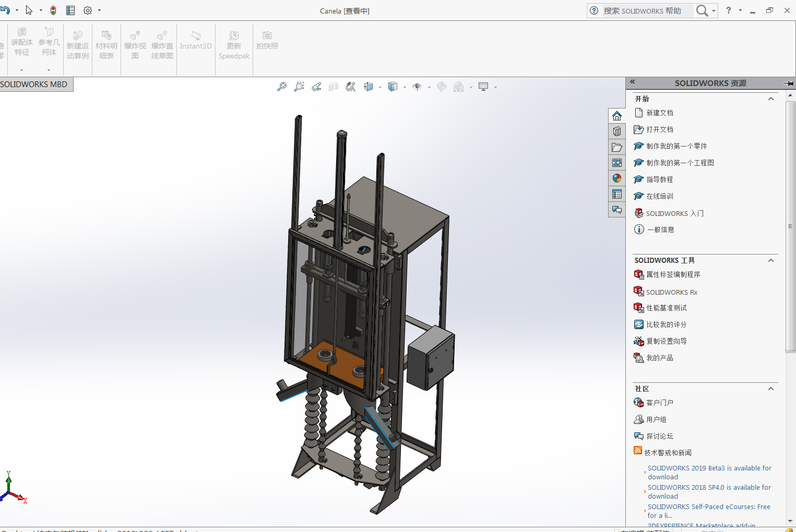The height and width of the screenshot is (532, 796).
Task: Collapse the task pane with double arrow
Action: pos(632,82)
